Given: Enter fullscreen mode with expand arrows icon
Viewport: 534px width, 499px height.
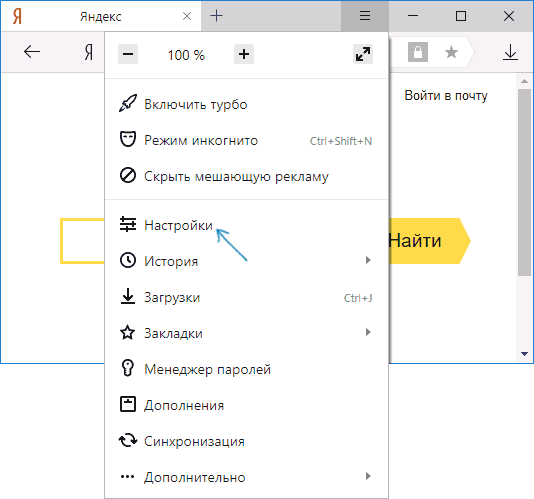Looking at the screenshot, I should 363,54.
